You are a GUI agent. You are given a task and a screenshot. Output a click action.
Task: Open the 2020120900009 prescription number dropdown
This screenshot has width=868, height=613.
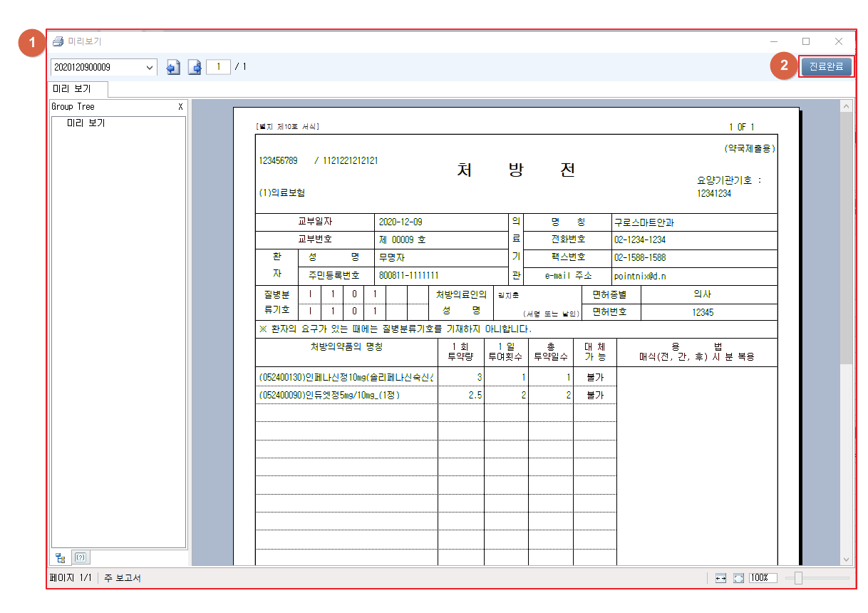pos(150,67)
